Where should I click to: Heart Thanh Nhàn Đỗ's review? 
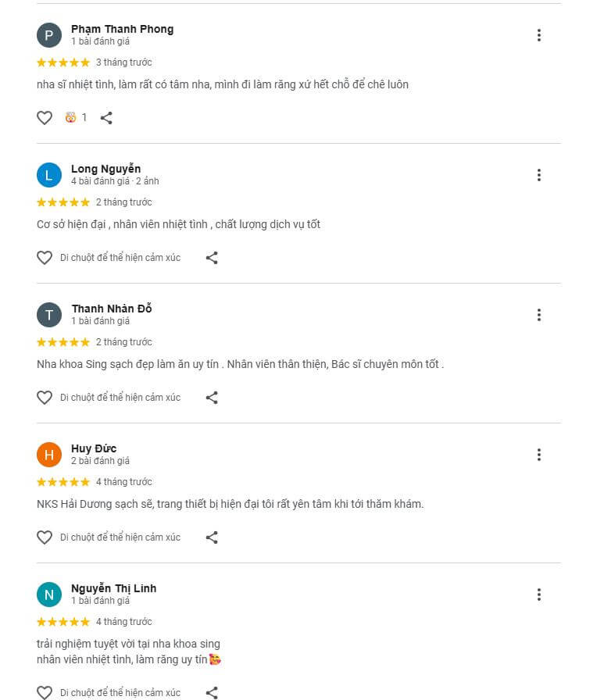coord(45,398)
